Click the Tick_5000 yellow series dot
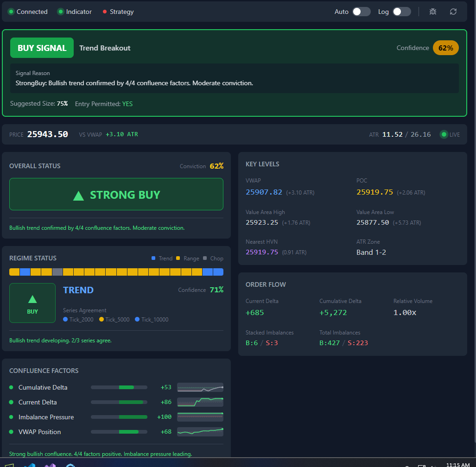The image size is (476, 467). point(102,319)
